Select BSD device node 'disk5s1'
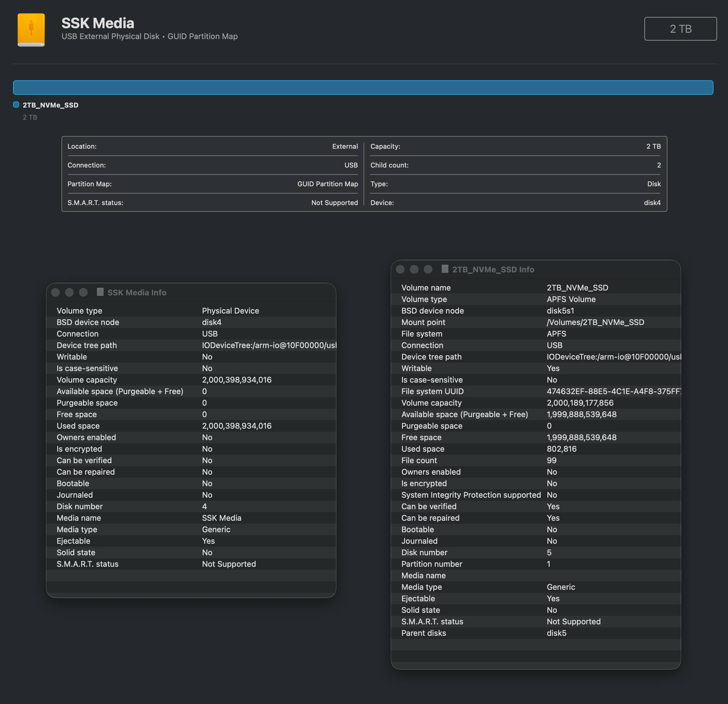This screenshot has height=704, width=728. point(560,311)
